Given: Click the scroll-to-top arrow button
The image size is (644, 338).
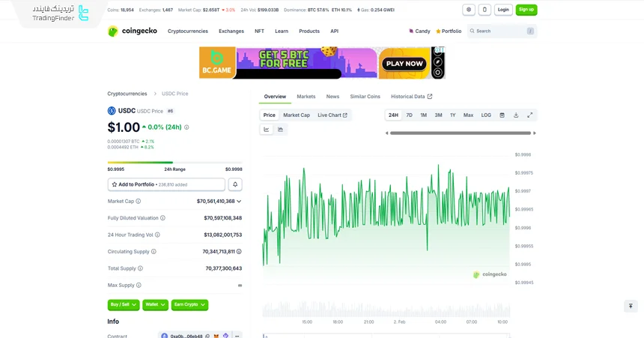Looking at the screenshot, I should (631, 306).
